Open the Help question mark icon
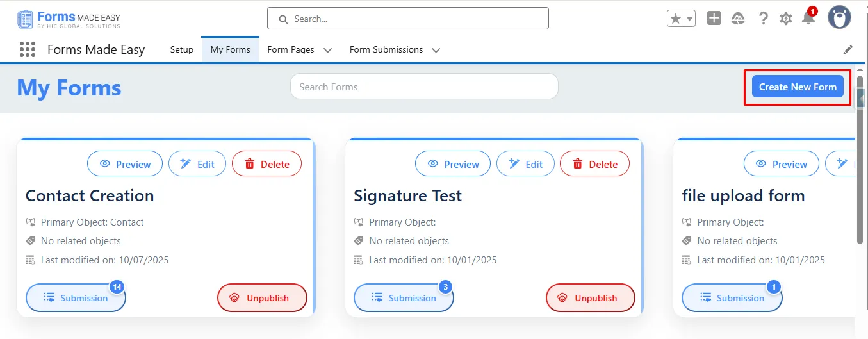 (x=763, y=19)
